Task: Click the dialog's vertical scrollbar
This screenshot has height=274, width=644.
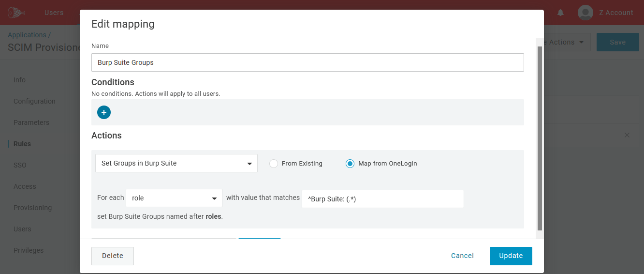Action: pos(540,138)
